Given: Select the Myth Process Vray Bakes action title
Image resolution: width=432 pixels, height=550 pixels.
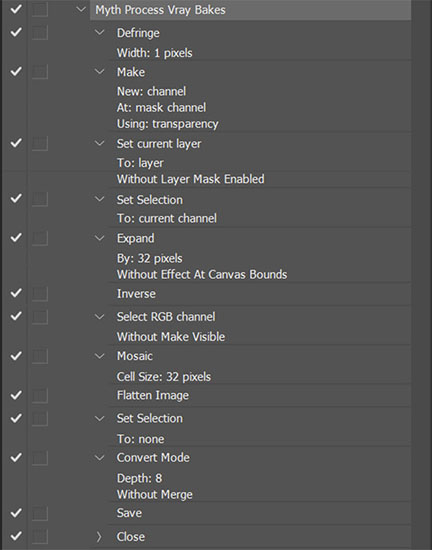Looking at the screenshot, I should (160, 10).
